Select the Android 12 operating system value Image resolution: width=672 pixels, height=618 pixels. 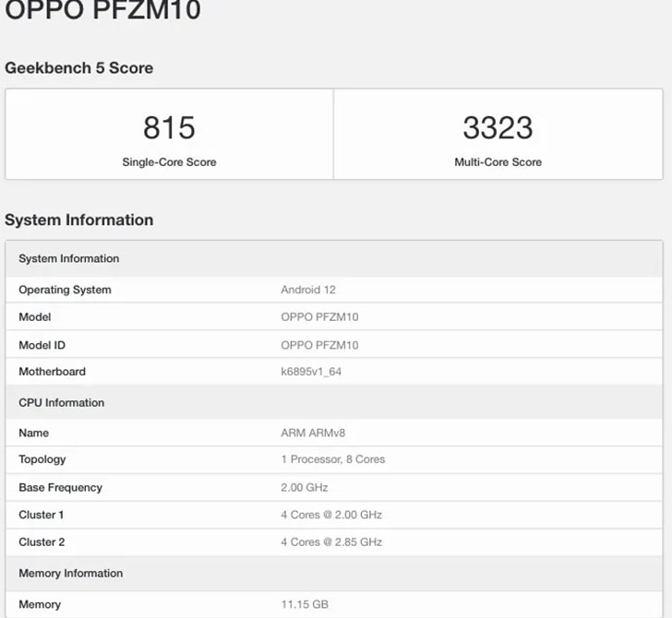point(308,290)
